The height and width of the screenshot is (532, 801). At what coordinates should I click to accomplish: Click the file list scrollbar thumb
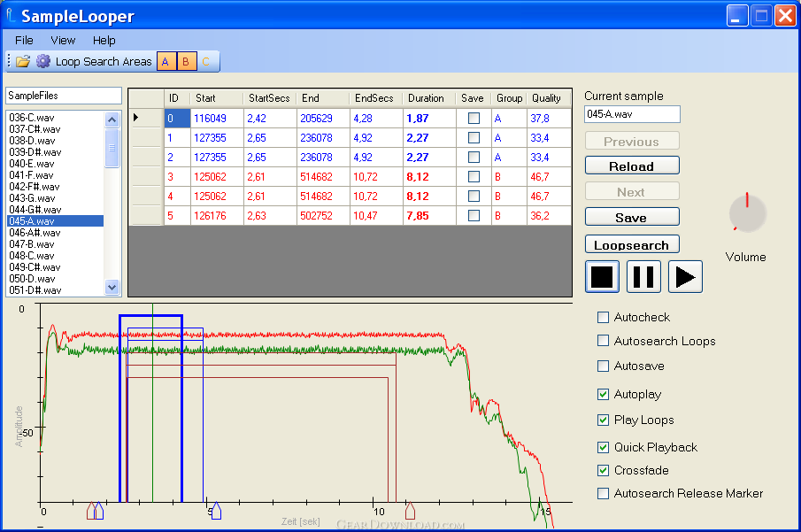[112, 148]
